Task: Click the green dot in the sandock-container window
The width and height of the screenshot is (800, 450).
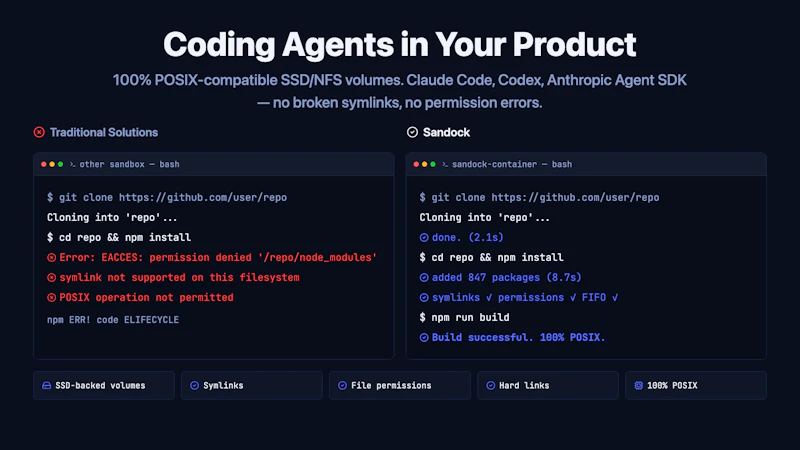Action: (433, 164)
